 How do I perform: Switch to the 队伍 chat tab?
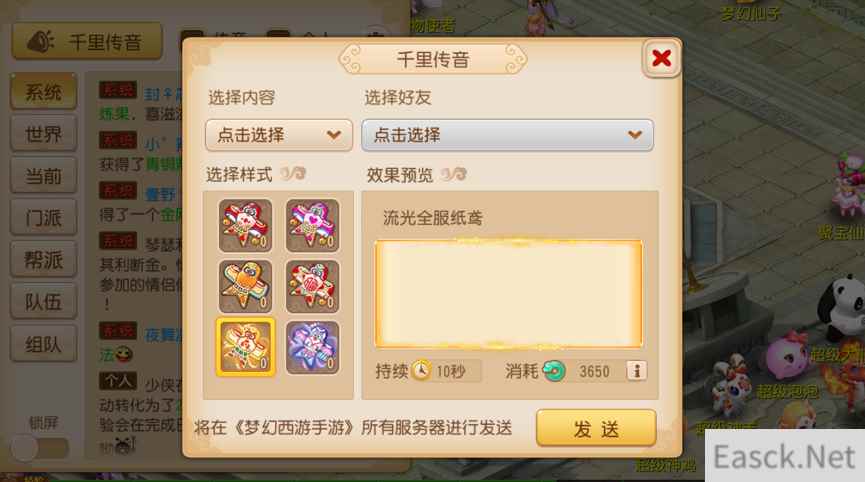coord(44,302)
